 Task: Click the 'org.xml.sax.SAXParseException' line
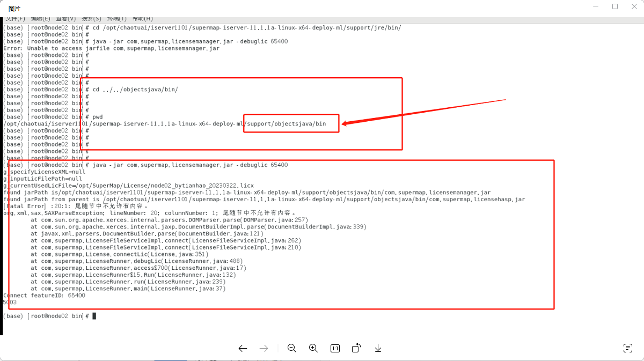(x=149, y=213)
